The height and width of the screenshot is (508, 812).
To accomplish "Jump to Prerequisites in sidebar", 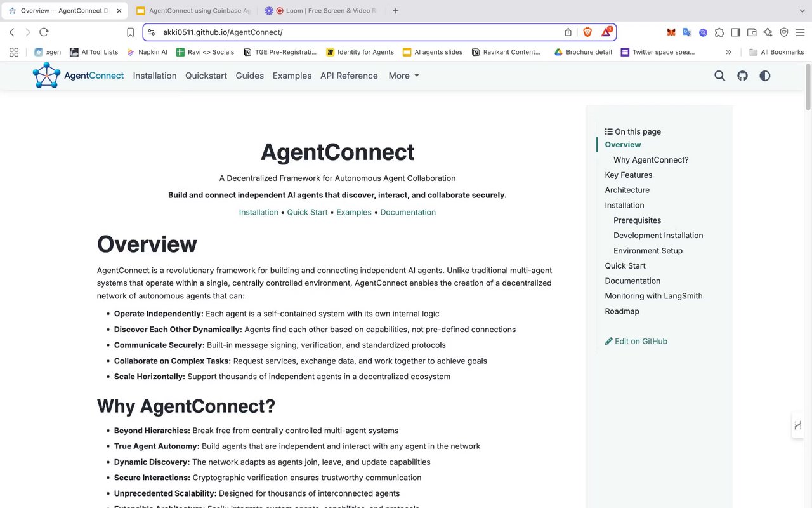I will point(638,220).
